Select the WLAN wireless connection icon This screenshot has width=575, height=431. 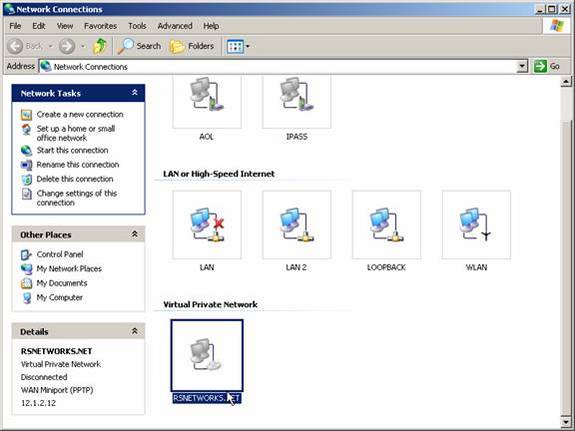tap(476, 225)
